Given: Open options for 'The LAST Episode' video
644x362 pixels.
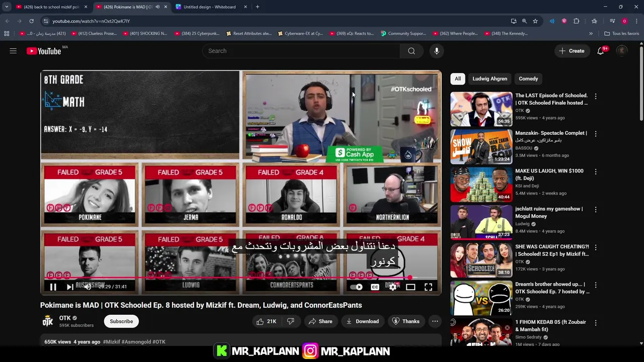Looking at the screenshot, I should (x=596, y=96).
